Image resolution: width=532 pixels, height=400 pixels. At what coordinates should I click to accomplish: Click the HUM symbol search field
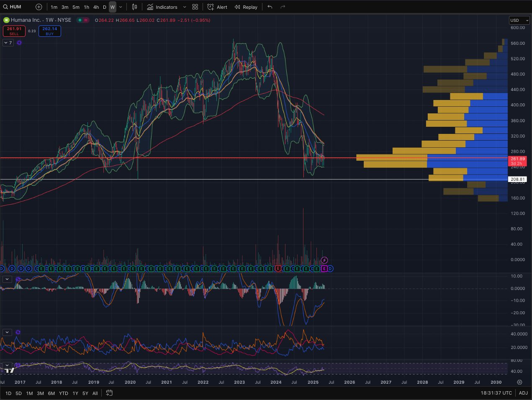(x=15, y=7)
